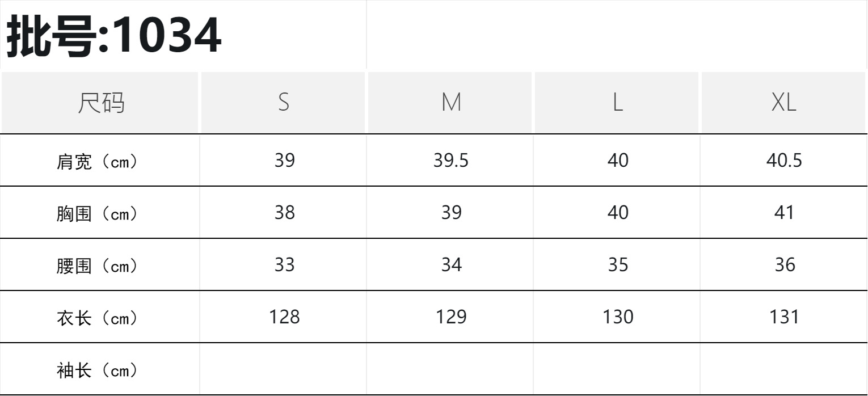Select the XL size column header
The image size is (868, 396).
(784, 103)
